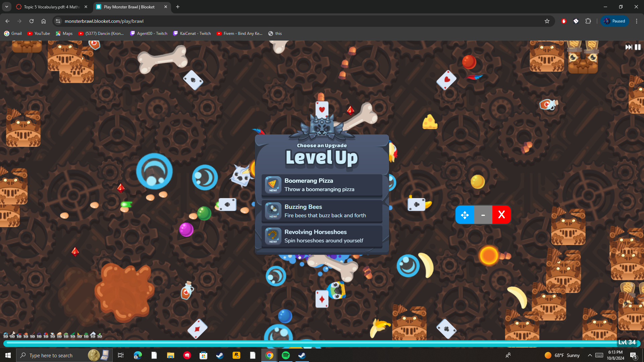Click the YouTube bookmark
The width and height of the screenshot is (644, 362).
(39, 34)
